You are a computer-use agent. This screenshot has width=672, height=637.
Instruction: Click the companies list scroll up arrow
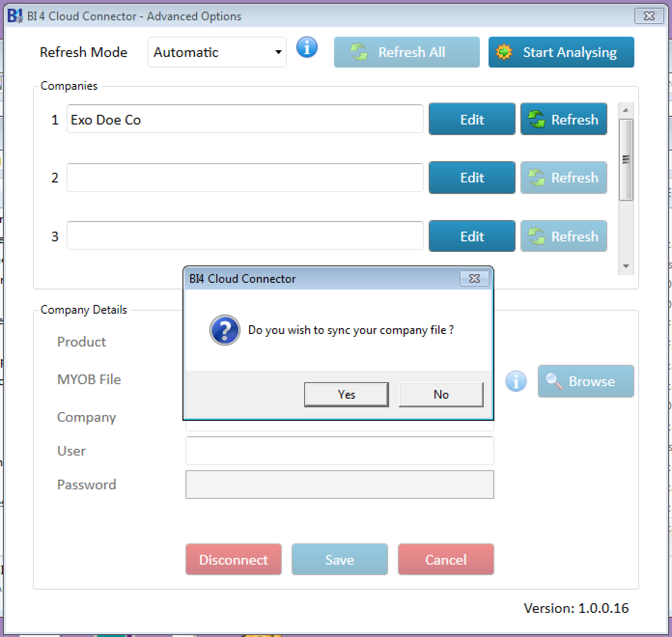tap(626, 110)
